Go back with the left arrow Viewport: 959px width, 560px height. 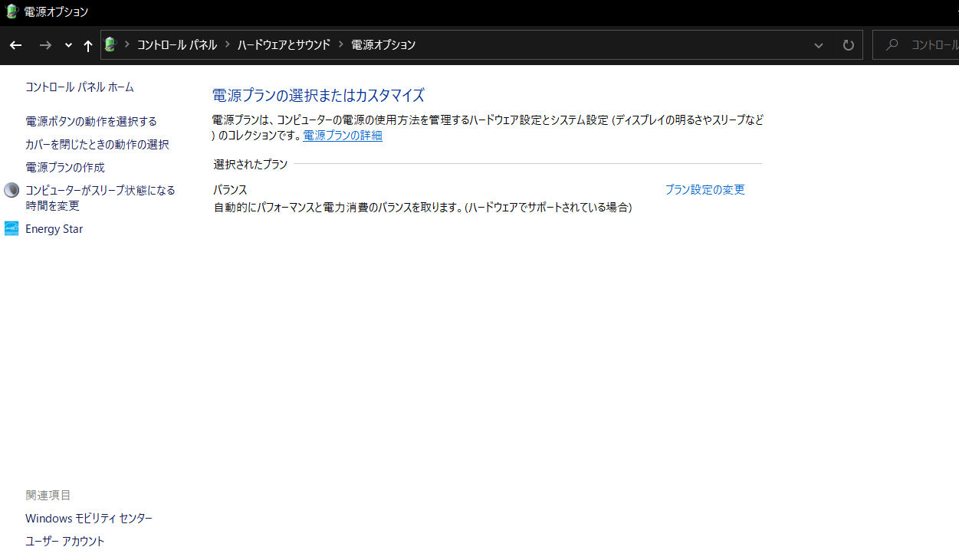[x=15, y=45]
